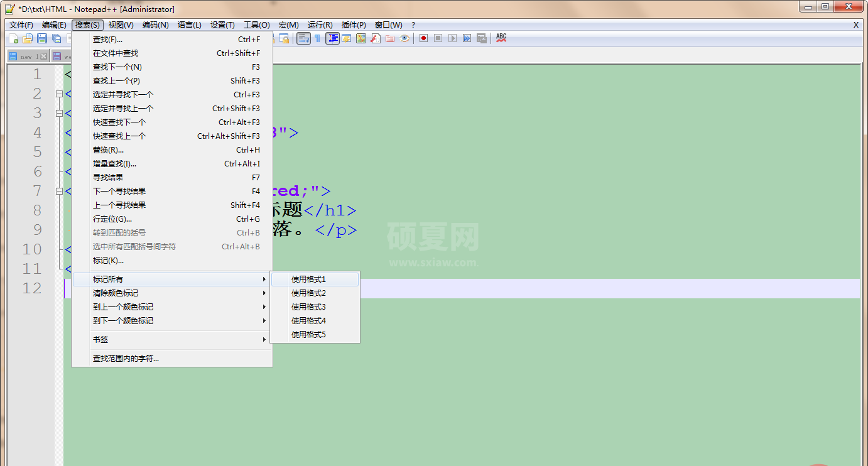Collapse the fold marker on line 3
Screen dimensions: 868x466
coord(59,114)
